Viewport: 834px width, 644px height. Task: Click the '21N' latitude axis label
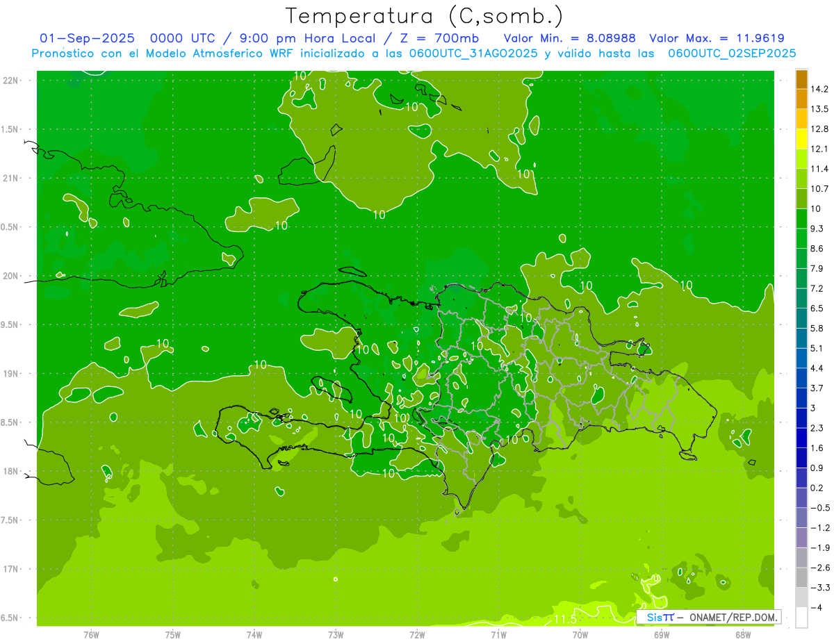12,179
